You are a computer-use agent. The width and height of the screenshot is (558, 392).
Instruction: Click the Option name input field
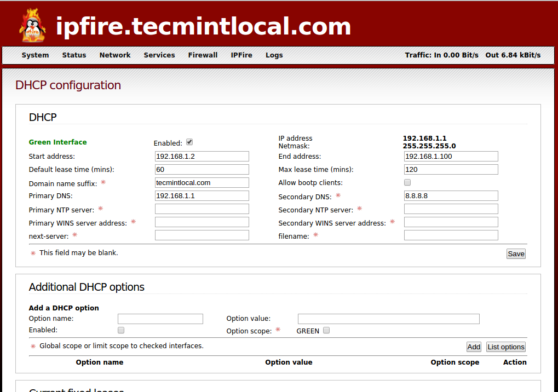[x=160, y=319]
